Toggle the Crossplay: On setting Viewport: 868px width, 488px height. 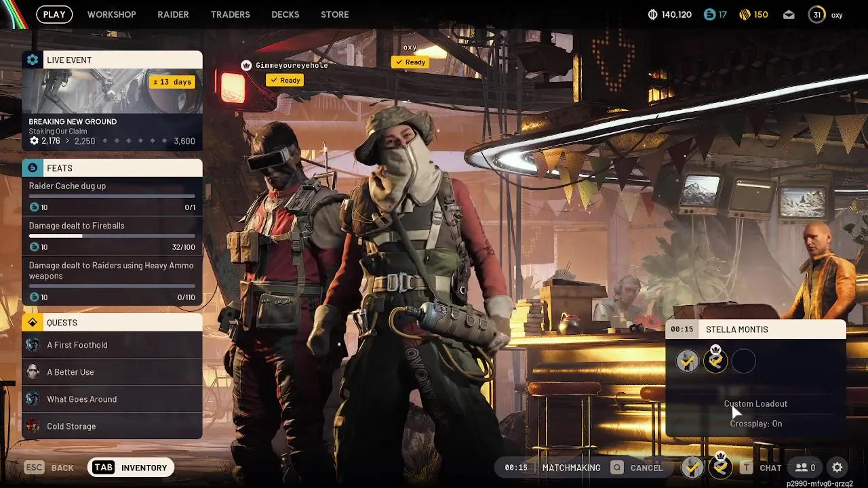[x=755, y=424]
